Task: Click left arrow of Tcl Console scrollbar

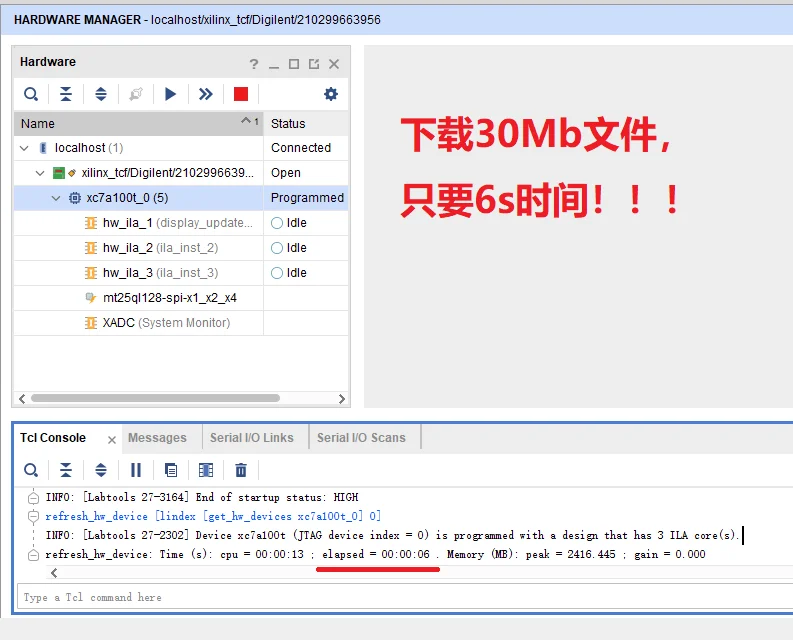Action: click(54, 573)
